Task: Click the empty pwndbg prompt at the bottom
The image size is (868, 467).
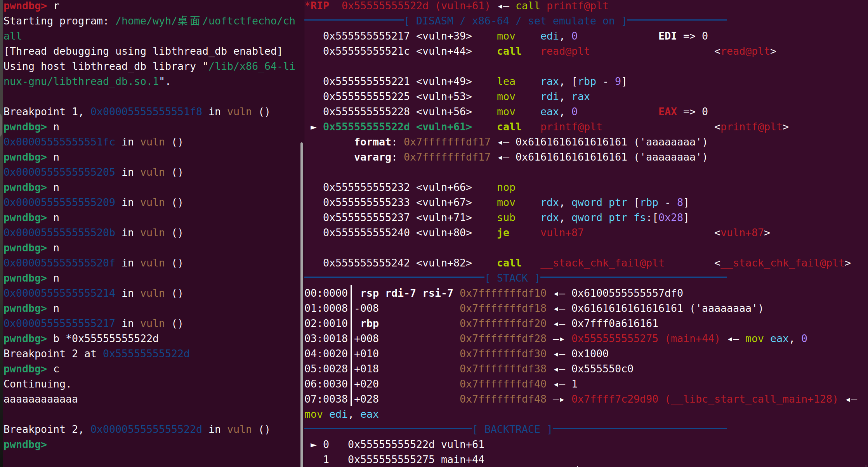Action: (25, 445)
